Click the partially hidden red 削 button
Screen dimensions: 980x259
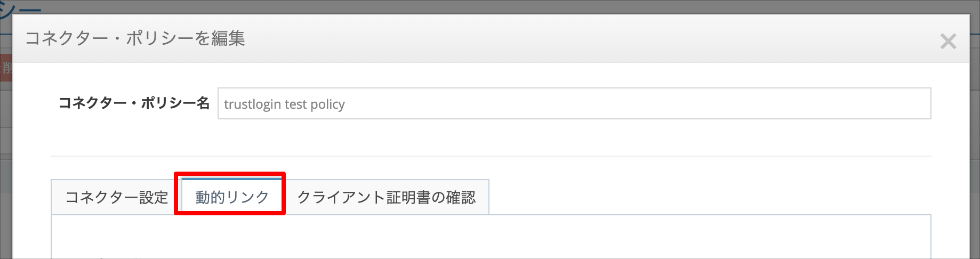(6, 67)
